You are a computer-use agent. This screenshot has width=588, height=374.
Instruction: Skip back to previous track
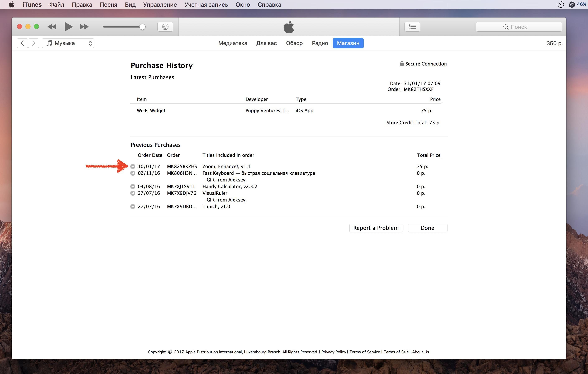52,26
